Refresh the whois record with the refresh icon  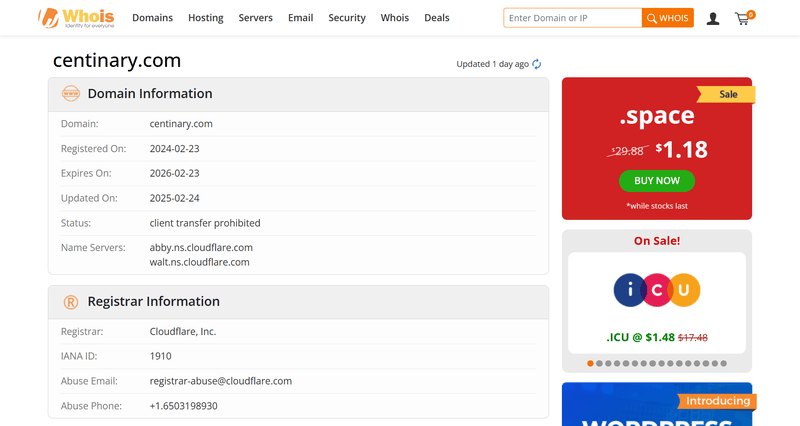coord(536,64)
